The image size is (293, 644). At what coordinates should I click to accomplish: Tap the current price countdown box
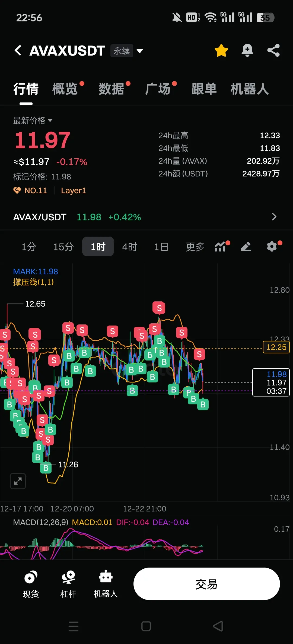tap(271, 382)
